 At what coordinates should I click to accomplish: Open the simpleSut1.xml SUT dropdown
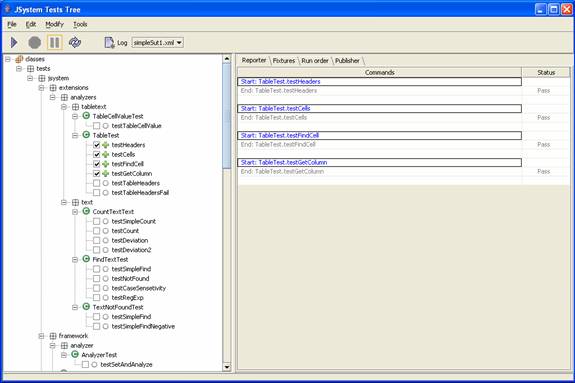(x=158, y=43)
